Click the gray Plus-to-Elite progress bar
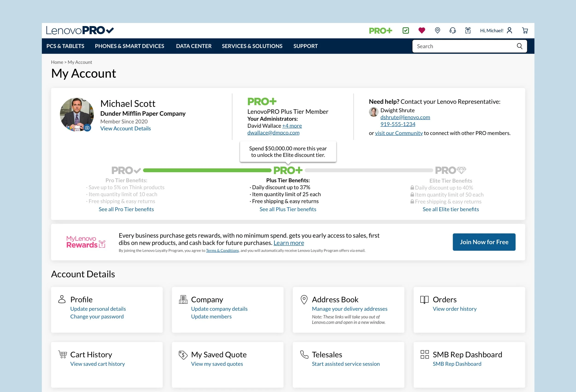Viewport: 576px width, 392px height. tap(369, 170)
